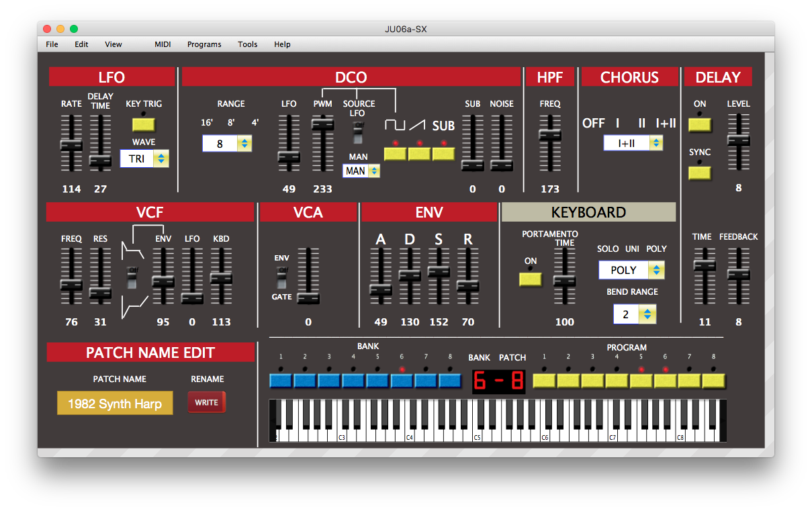Click VCF KBD slider

click(x=221, y=276)
